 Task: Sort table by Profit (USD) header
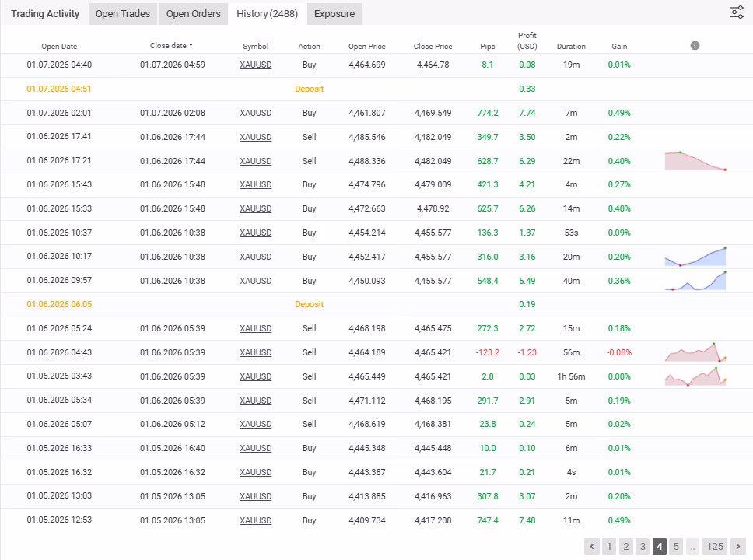[527, 41]
